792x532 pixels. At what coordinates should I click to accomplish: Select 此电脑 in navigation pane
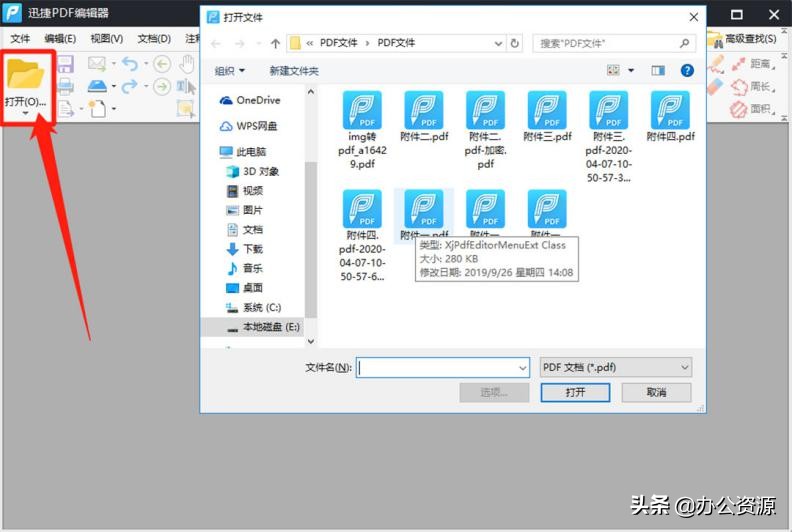(x=243, y=152)
